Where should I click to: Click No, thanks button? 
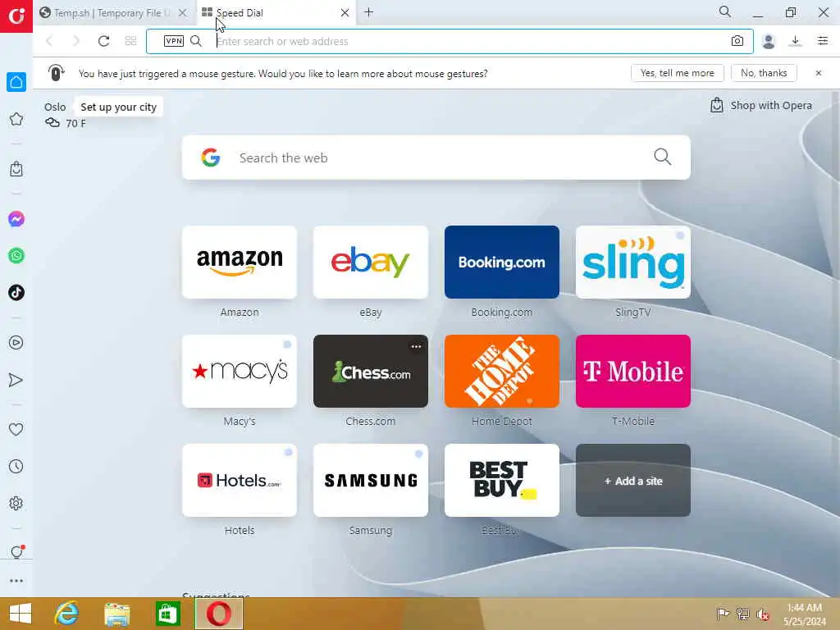764,73
